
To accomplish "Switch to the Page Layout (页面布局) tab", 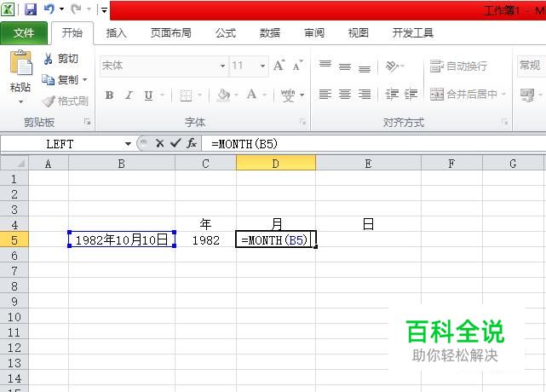I will pos(170,33).
